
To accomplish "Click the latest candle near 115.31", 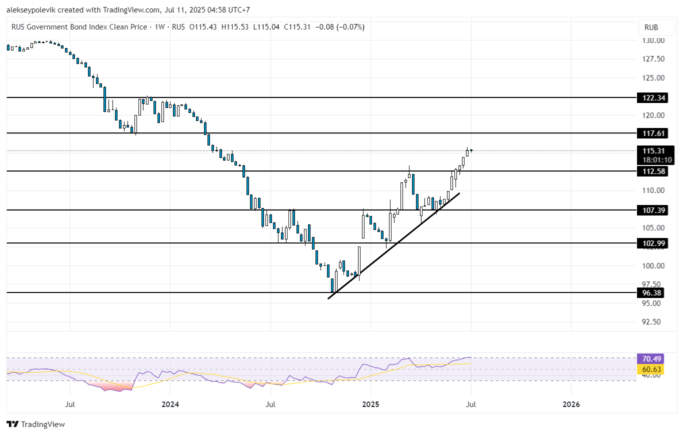I will [x=471, y=151].
